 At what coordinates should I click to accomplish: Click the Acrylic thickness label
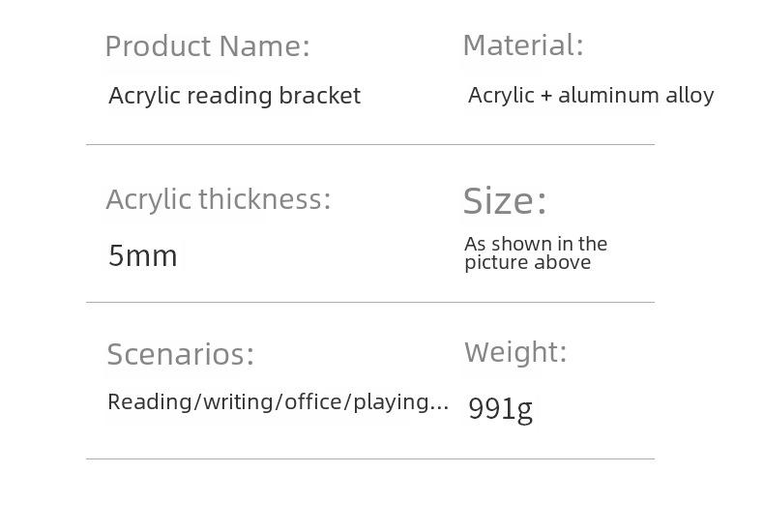[x=219, y=200]
